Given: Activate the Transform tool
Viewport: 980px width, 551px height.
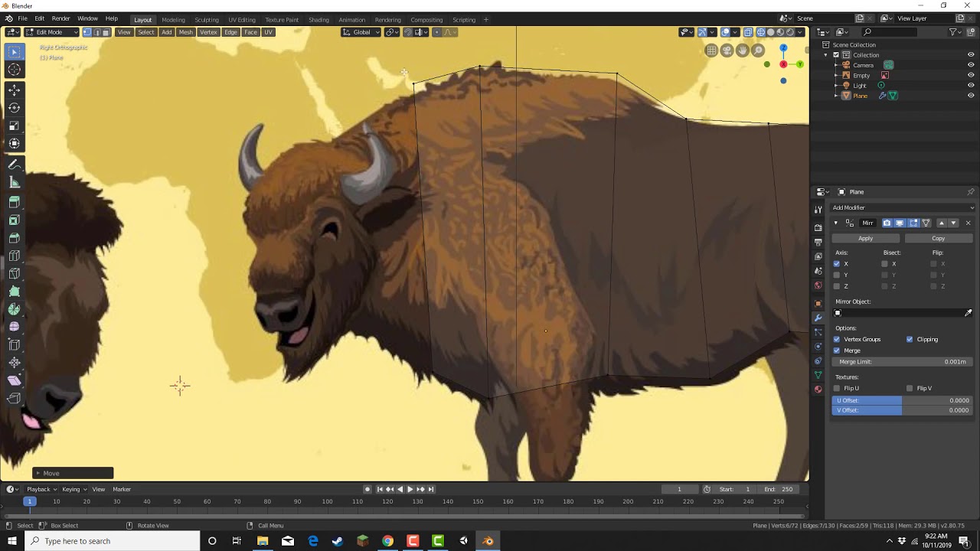Looking at the screenshot, I should [x=14, y=143].
